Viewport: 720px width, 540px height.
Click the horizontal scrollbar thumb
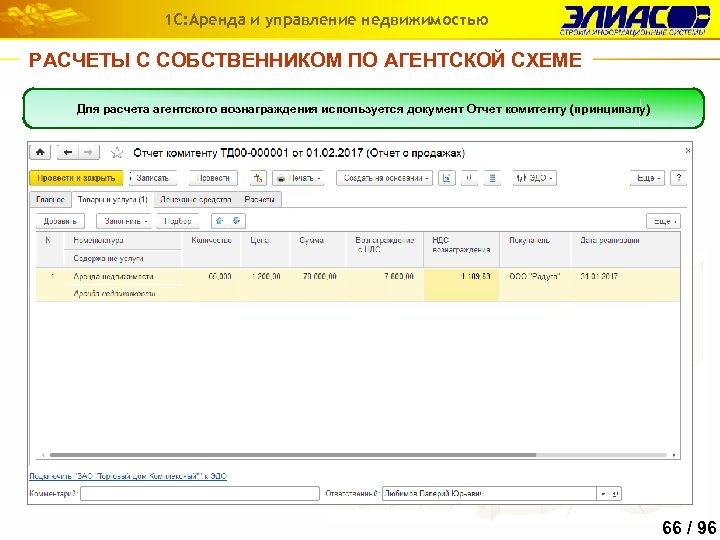tap(293, 455)
